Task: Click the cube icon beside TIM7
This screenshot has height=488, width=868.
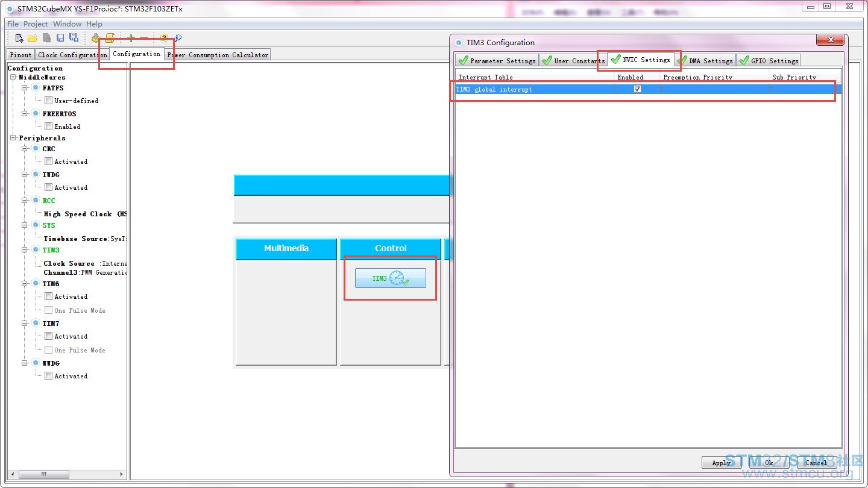Action: pyautogui.click(x=36, y=324)
